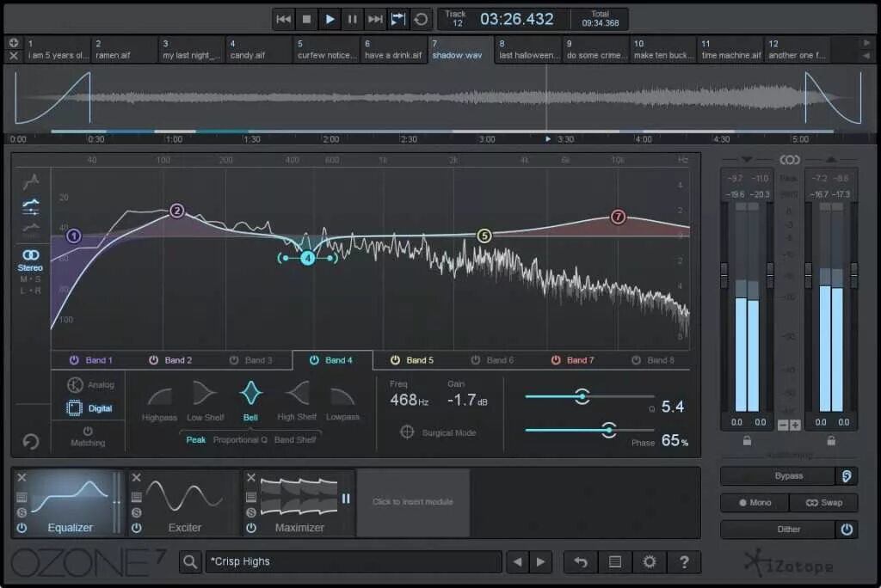Select EQ node 5 on the curve
This screenshot has width=881, height=588.
point(484,236)
